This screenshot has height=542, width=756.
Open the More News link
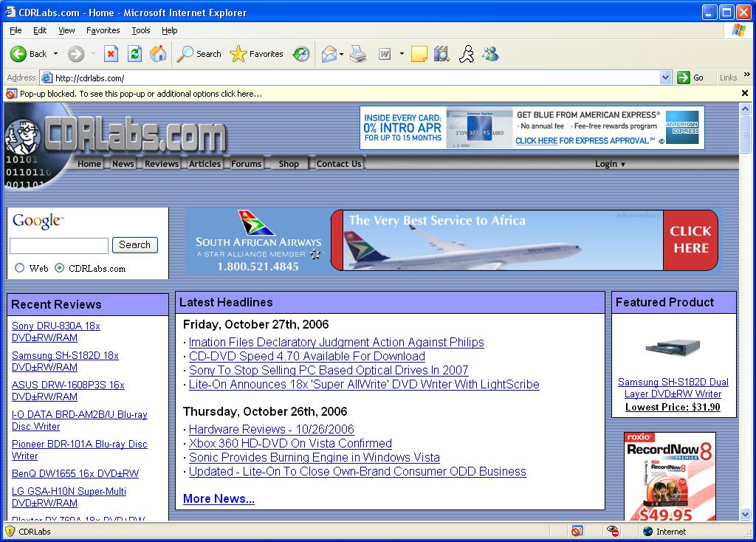(x=219, y=498)
